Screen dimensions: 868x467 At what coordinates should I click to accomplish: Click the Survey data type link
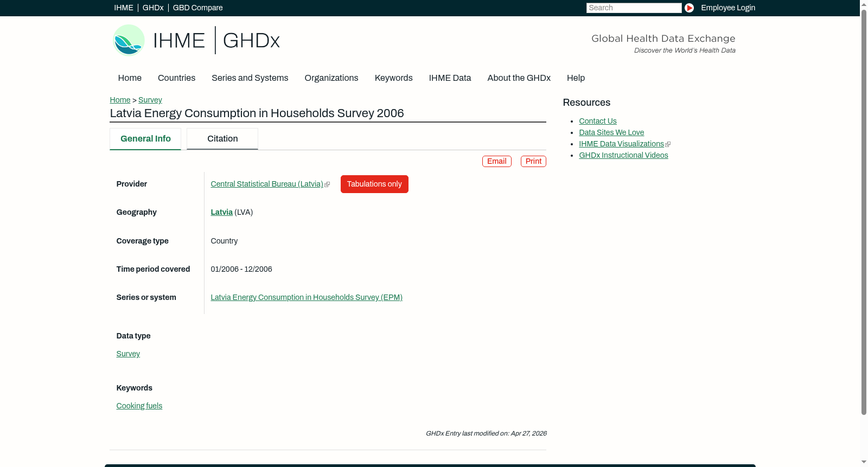click(x=128, y=354)
